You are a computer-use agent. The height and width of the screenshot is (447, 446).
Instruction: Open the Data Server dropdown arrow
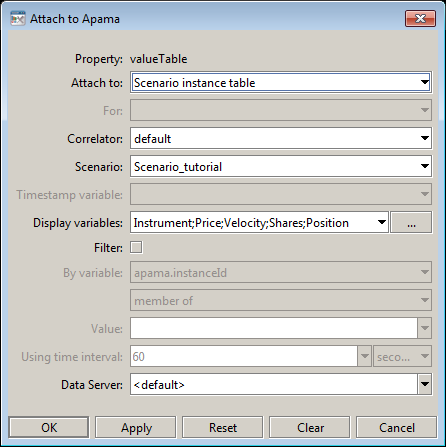(x=425, y=384)
